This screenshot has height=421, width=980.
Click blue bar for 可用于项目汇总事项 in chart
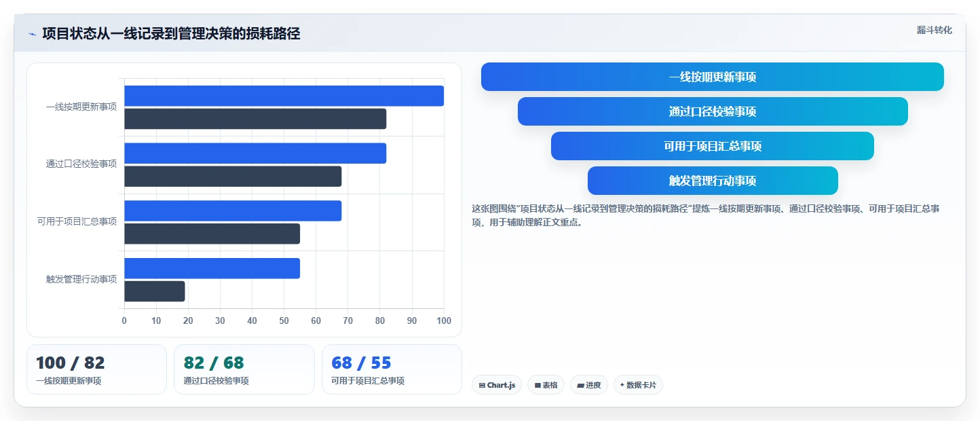click(233, 210)
